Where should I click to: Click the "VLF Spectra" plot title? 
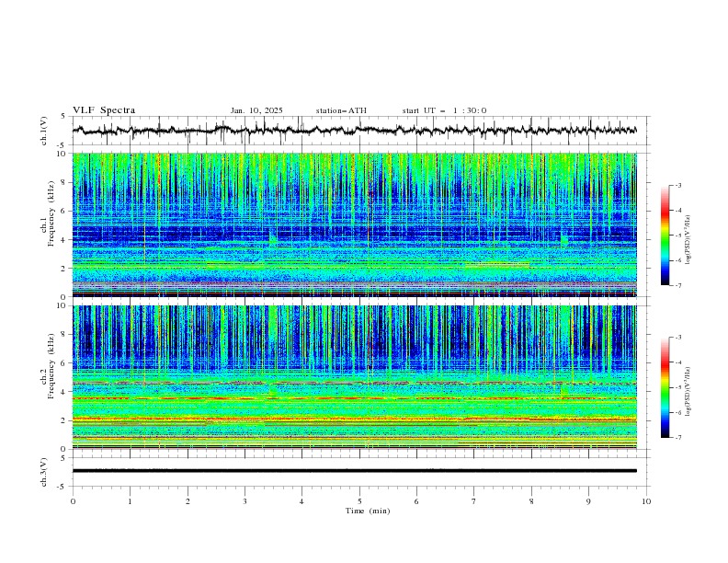pos(104,110)
